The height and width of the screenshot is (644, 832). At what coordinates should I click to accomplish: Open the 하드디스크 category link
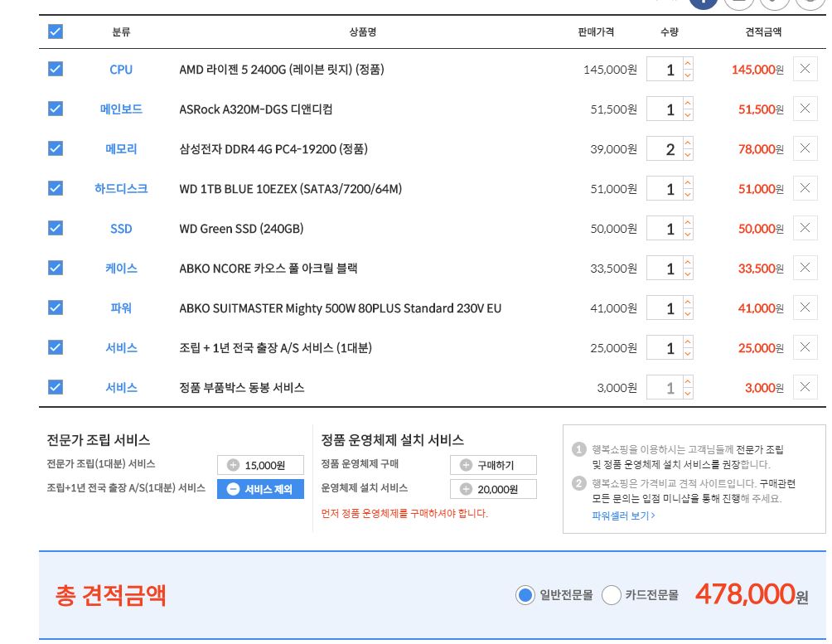[x=121, y=188]
